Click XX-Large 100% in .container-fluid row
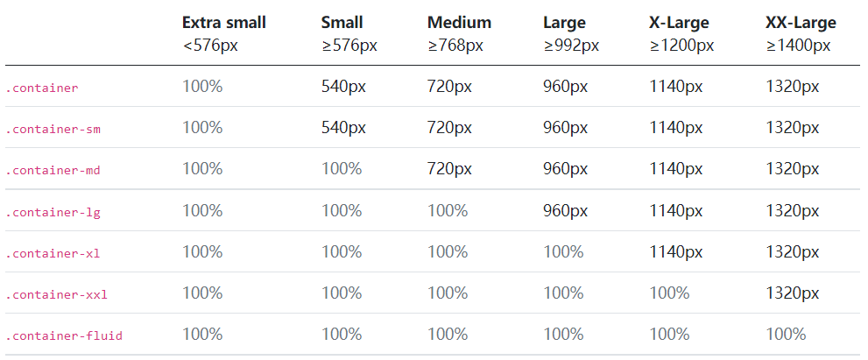Image resolution: width=868 pixels, height=360 pixels. 786,335
